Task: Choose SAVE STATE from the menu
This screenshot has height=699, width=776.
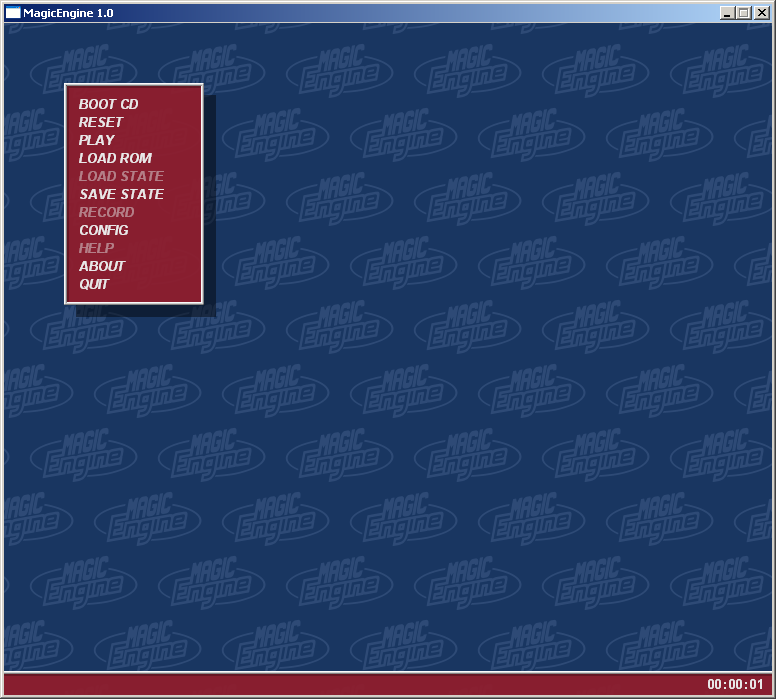Action: pyautogui.click(x=121, y=194)
